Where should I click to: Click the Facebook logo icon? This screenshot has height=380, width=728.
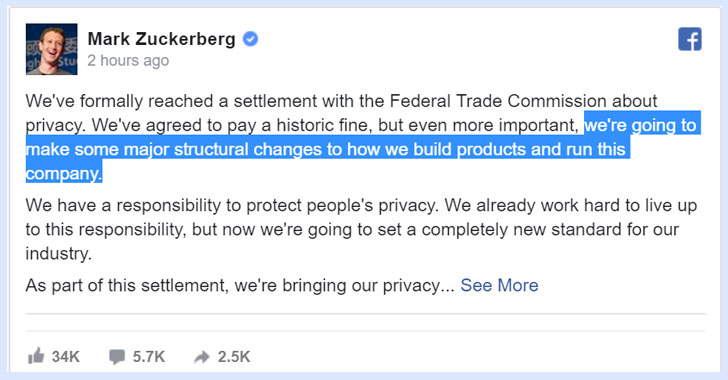click(690, 39)
